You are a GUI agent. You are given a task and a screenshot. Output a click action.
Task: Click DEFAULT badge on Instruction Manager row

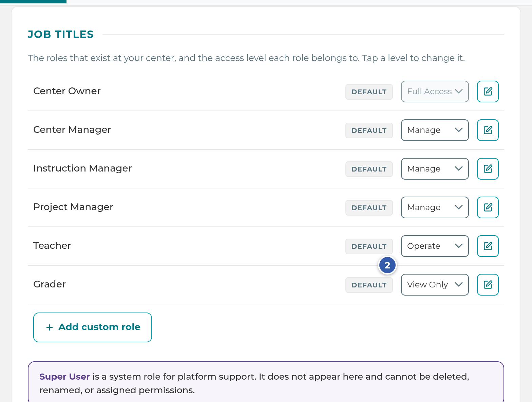369,169
